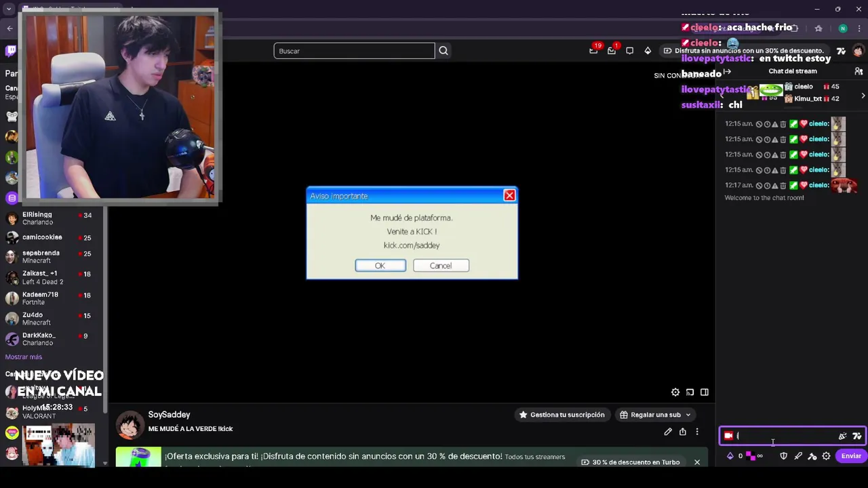Open the chat community users icon

[859, 71]
